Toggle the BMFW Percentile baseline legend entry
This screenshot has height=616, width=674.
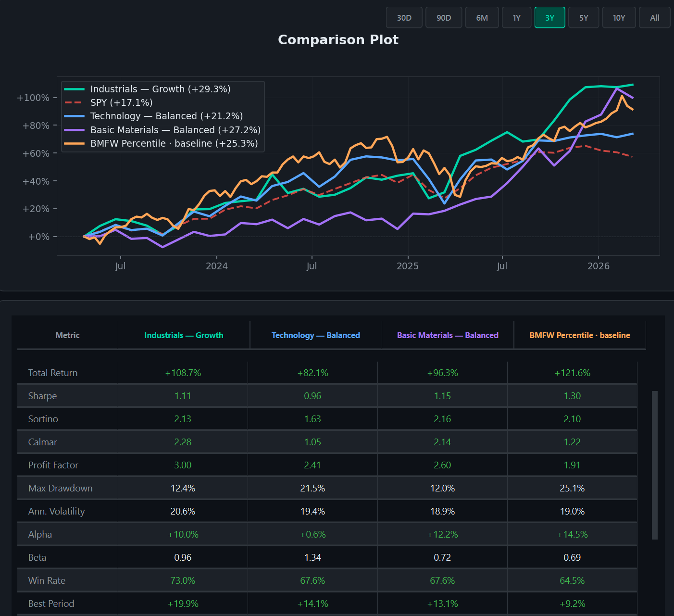174,143
